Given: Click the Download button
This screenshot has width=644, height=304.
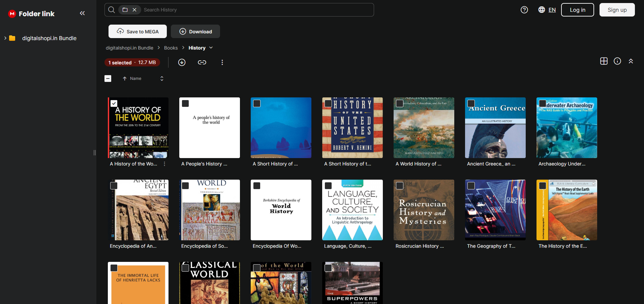Looking at the screenshot, I should [x=195, y=31].
